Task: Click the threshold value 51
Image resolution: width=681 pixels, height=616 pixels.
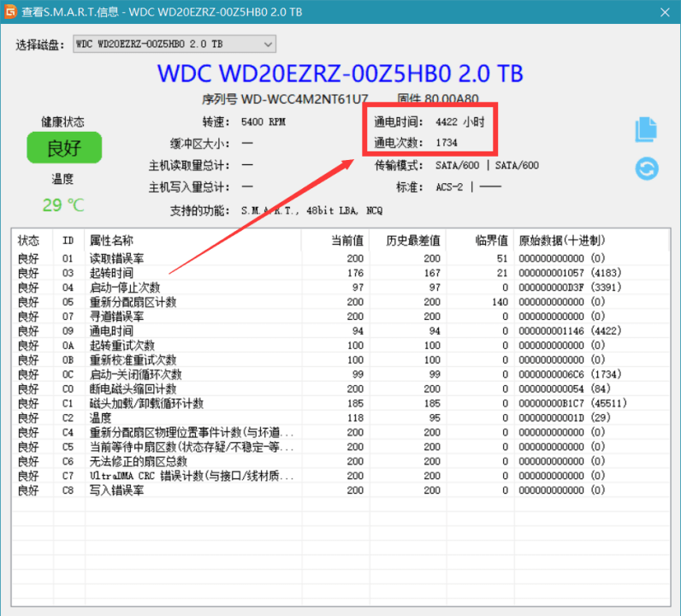Action: 502,258
